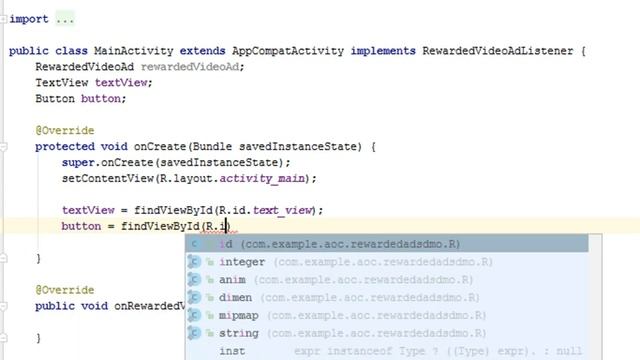Select the 'id' completion suggestion

click(387, 244)
